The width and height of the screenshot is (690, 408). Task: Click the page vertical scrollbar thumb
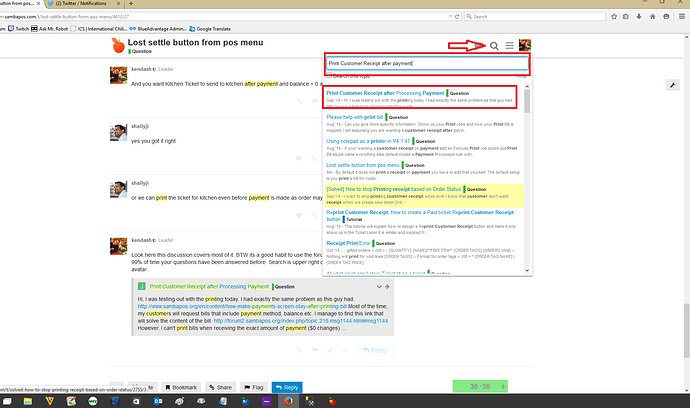686,330
